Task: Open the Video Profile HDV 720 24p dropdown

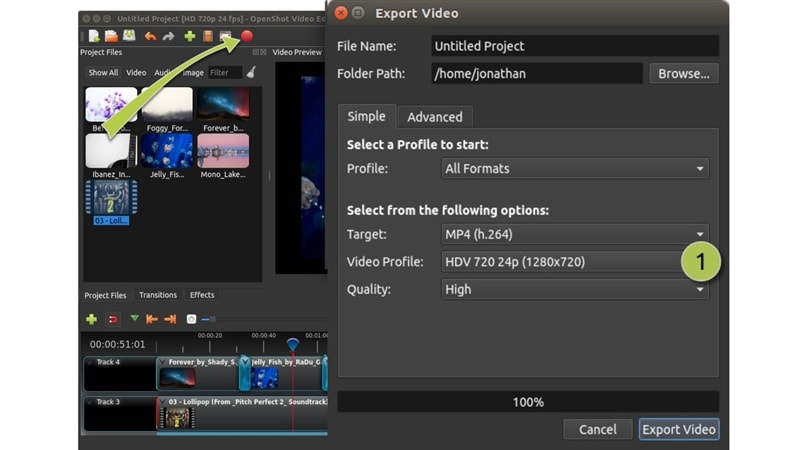Action: pyautogui.click(x=574, y=262)
